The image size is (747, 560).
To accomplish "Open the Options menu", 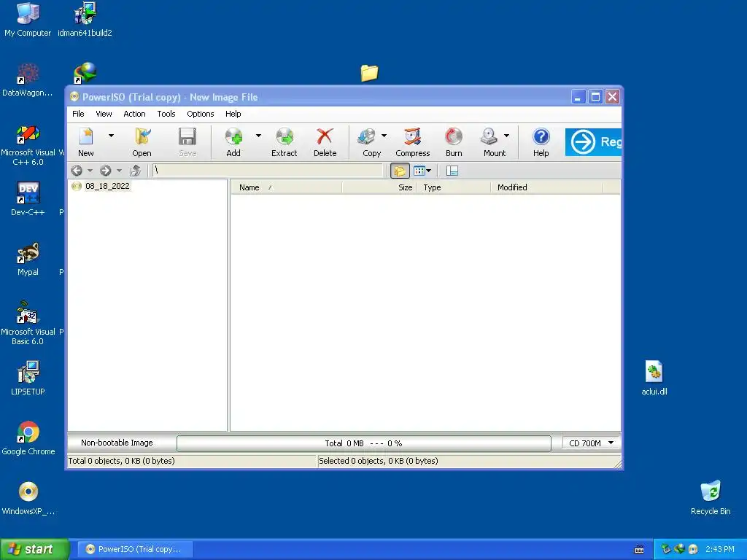I will [200, 114].
